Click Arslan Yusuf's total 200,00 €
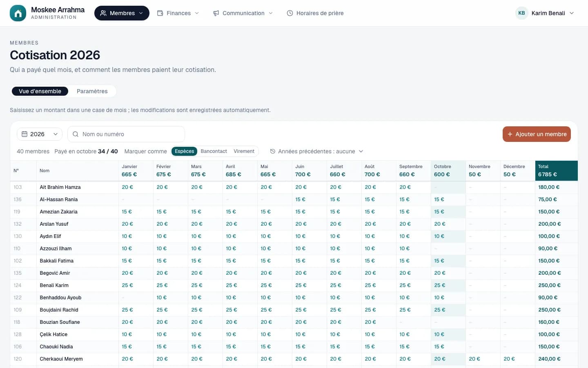The height and width of the screenshot is (368, 588). [550, 224]
